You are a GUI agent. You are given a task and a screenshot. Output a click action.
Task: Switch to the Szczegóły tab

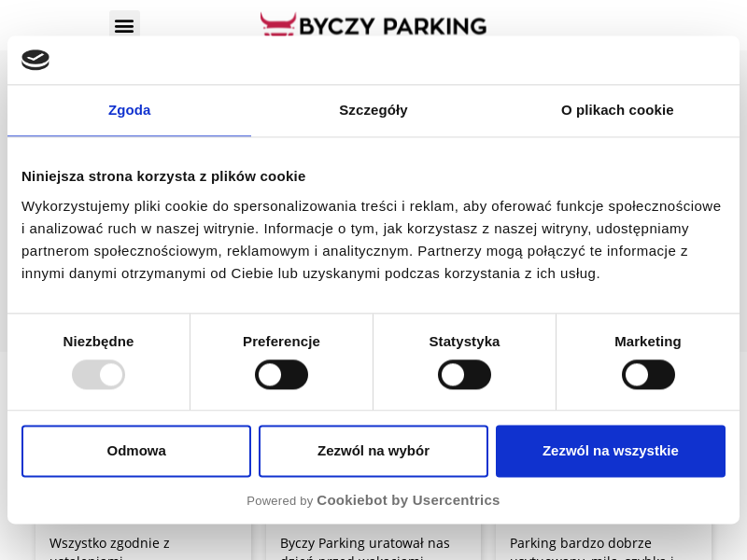373,110
